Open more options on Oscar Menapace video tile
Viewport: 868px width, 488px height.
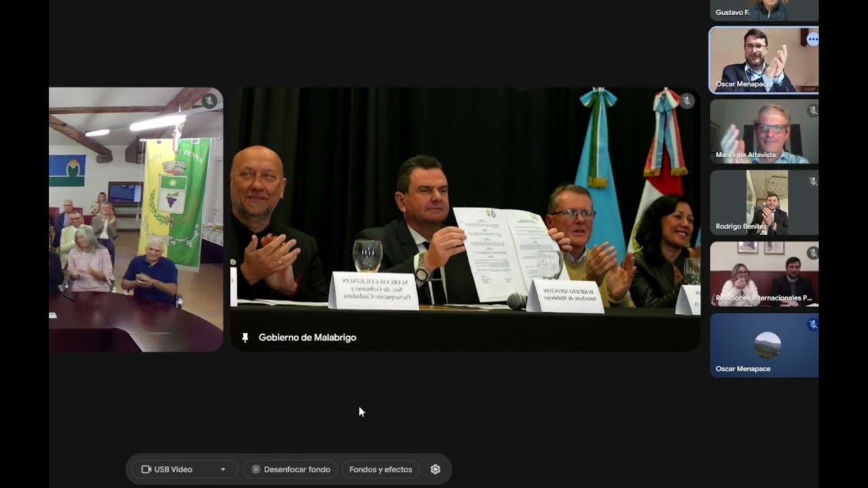point(812,39)
